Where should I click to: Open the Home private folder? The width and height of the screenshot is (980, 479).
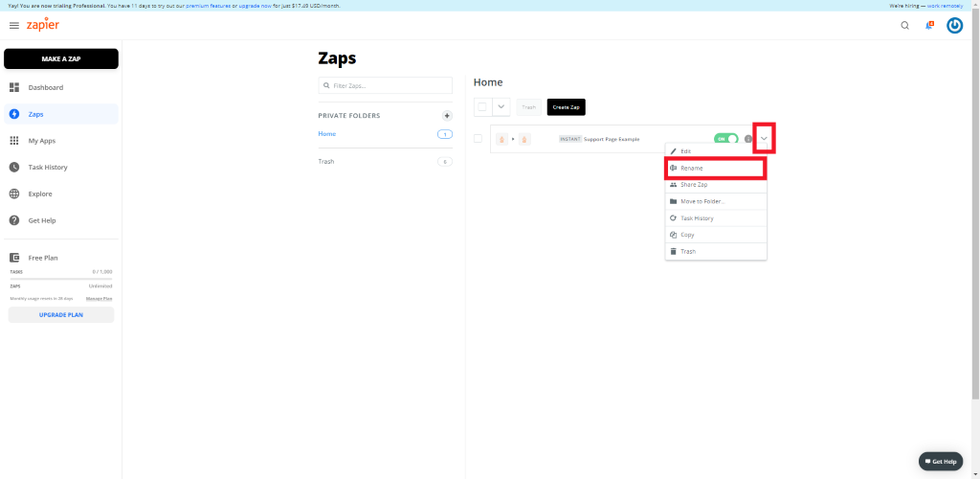pos(327,134)
